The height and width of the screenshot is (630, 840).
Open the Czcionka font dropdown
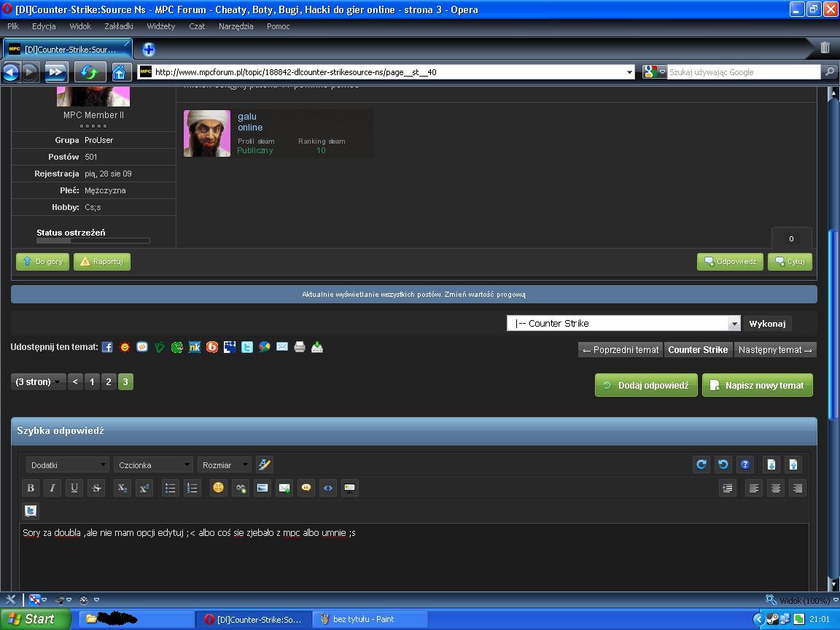pyautogui.click(x=152, y=465)
